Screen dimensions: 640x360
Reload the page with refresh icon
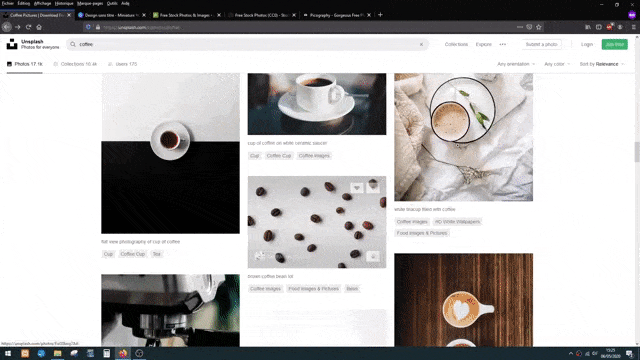coord(29,27)
